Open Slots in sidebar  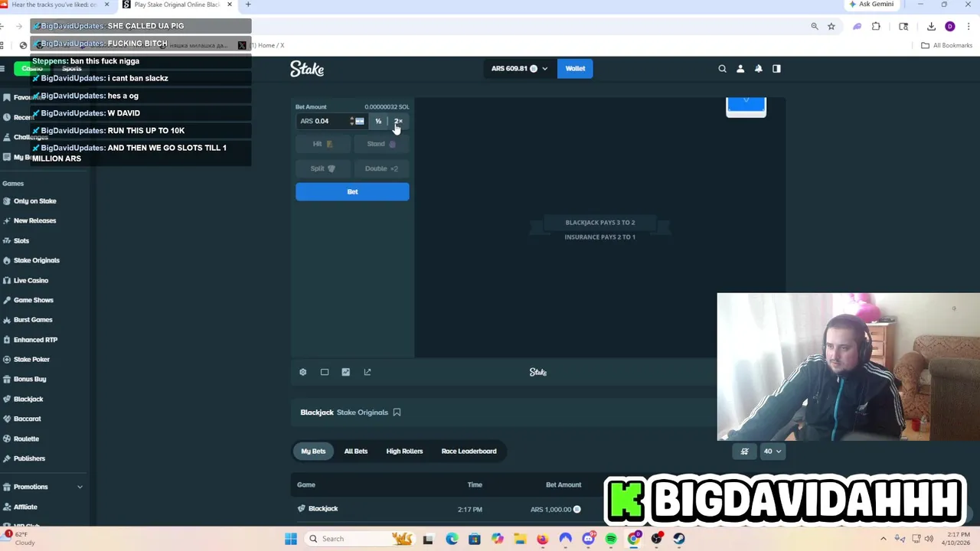click(21, 241)
